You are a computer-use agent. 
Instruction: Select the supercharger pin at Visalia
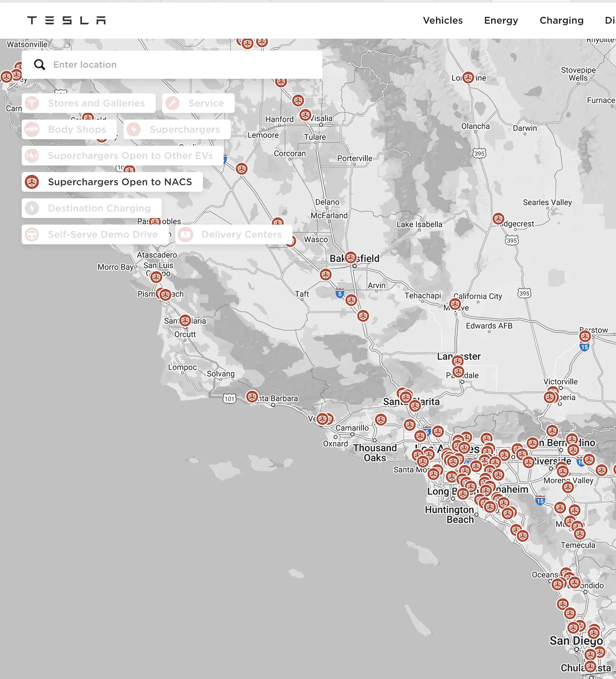pos(305,115)
